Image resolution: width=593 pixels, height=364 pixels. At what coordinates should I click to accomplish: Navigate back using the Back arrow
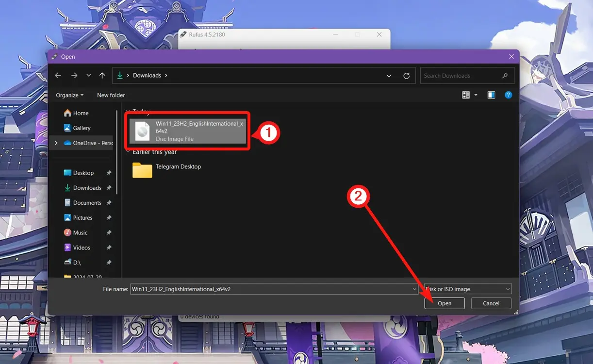(58, 75)
